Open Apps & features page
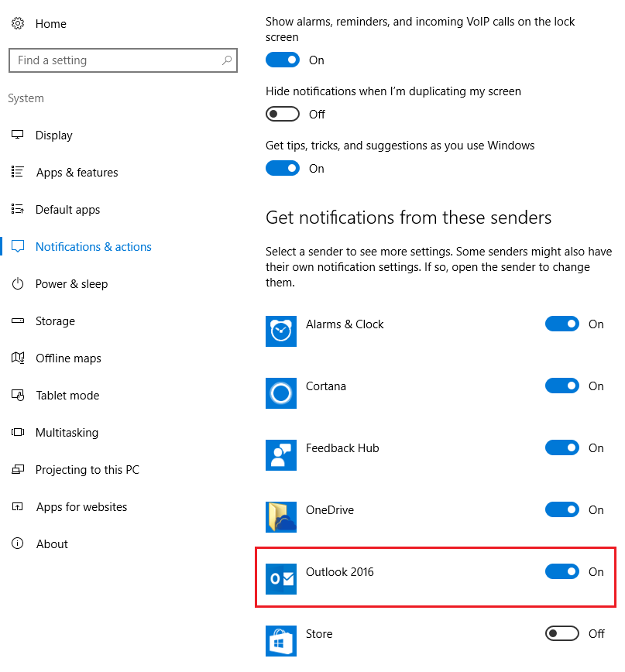This screenshot has width=625, height=672. (77, 173)
